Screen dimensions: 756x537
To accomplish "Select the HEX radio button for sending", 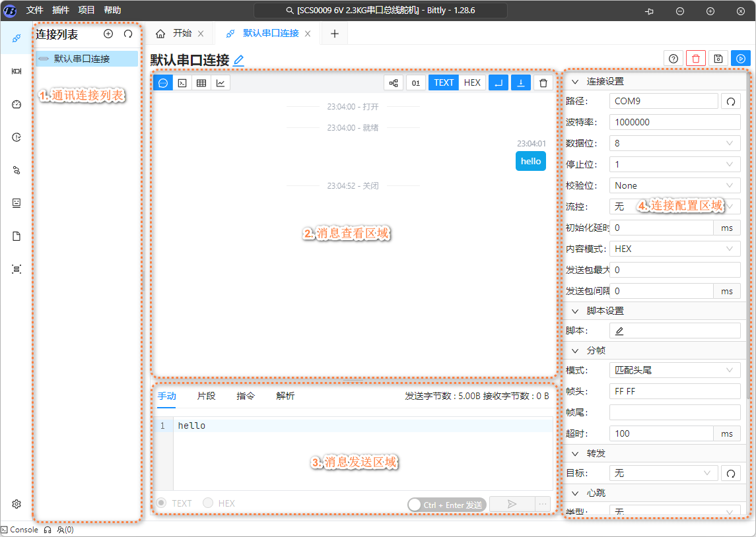I will (209, 503).
